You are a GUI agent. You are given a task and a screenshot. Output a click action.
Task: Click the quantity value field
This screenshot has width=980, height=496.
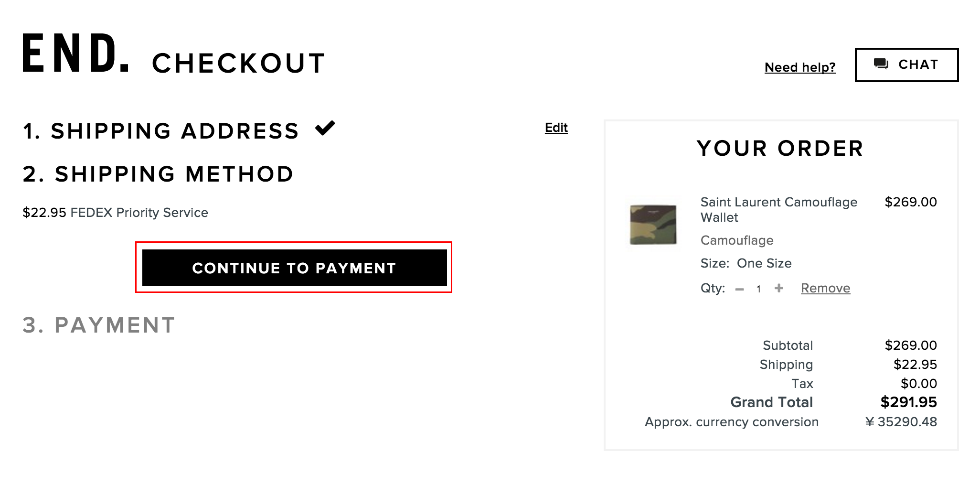pyautogui.click(x=758, y=289)
